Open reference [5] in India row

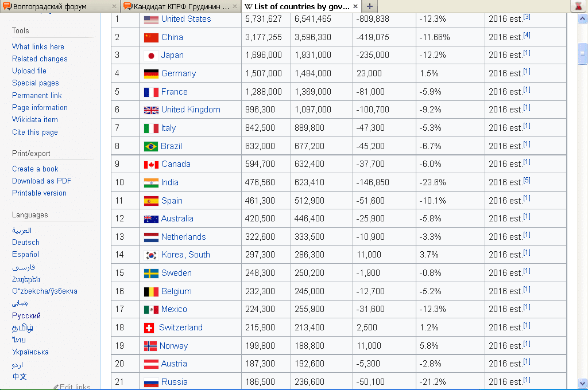527,180
